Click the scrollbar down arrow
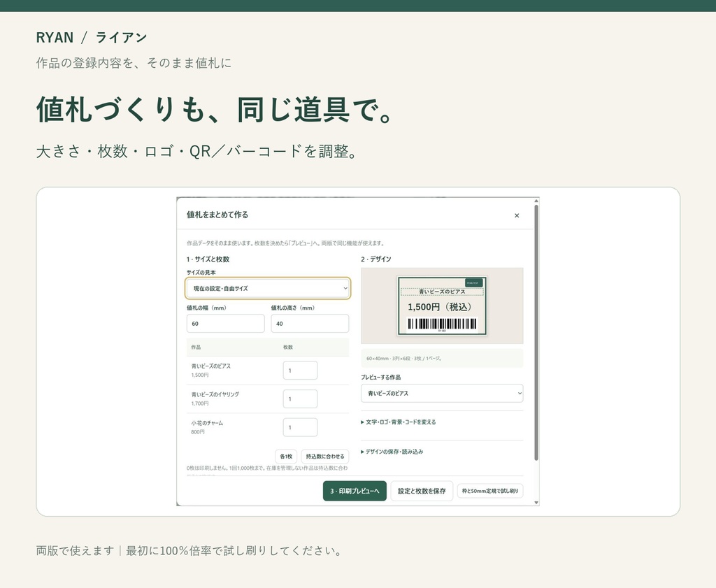The width and height of the screenshot is (716, 588). 536,503
